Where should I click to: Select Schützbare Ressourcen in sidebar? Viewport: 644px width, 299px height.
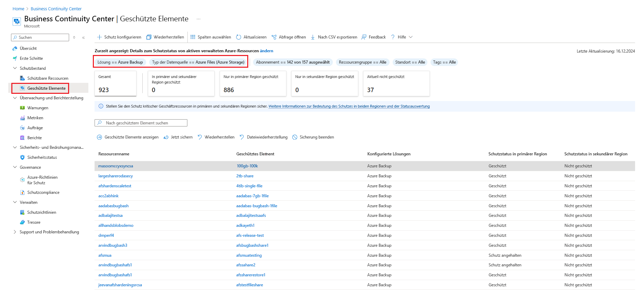click(x=48, y=78)
